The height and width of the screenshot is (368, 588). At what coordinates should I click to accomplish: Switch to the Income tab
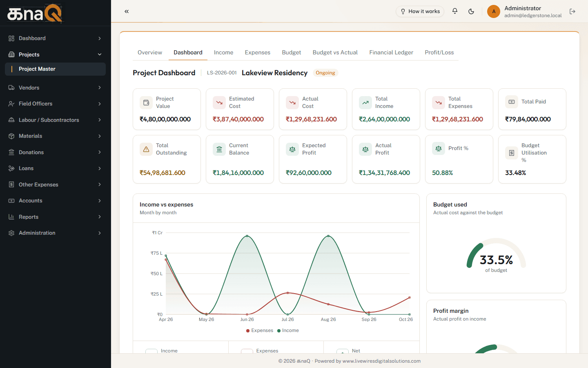tap(224, 52)
